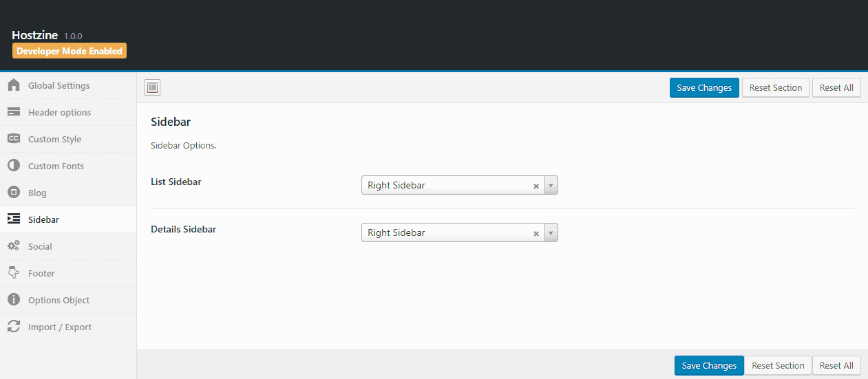Click the Header options card icon
The image size is (868, 379).
(14, 112)
